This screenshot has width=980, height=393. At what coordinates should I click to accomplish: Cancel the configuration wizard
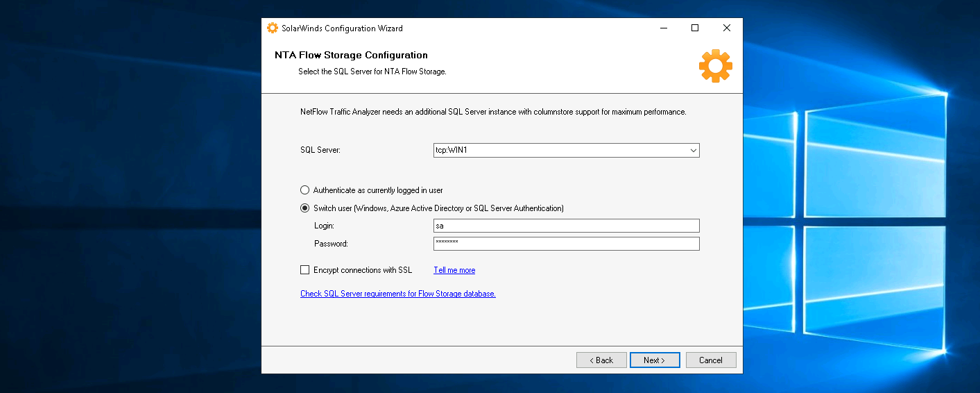point(711,360)
